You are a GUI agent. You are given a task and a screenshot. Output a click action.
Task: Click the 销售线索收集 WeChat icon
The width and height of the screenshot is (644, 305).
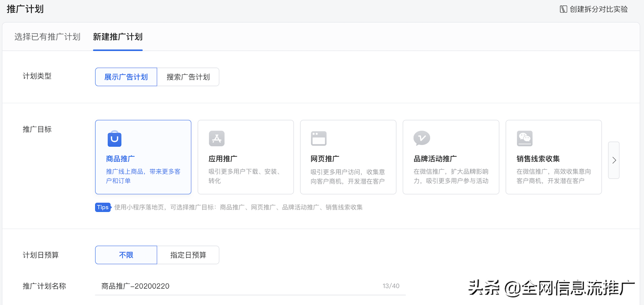tap(525, 138)
